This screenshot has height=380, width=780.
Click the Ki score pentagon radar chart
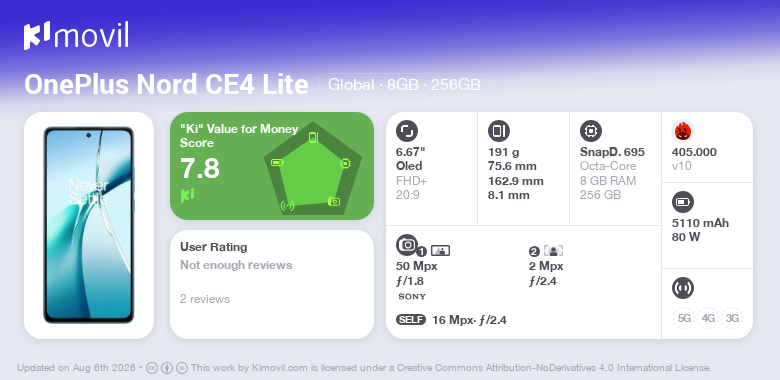313,168
